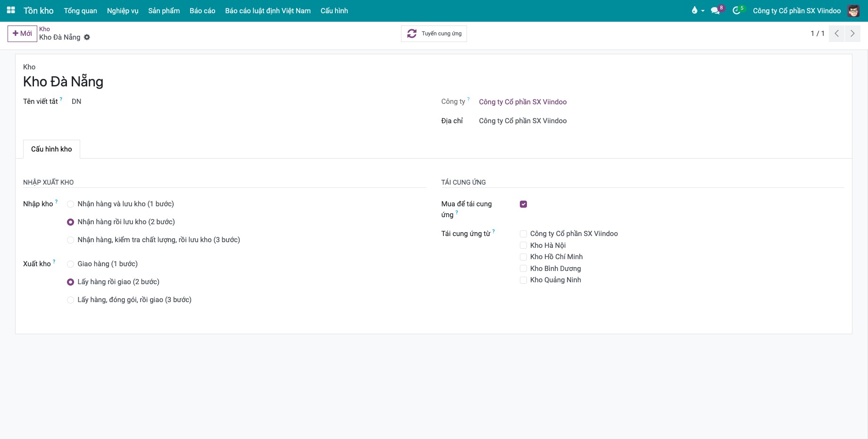Open the Công ty Cổ phần SX Viindoo company link
The width and height of the screenshot is (868, 439).
[x=523, y=102]
